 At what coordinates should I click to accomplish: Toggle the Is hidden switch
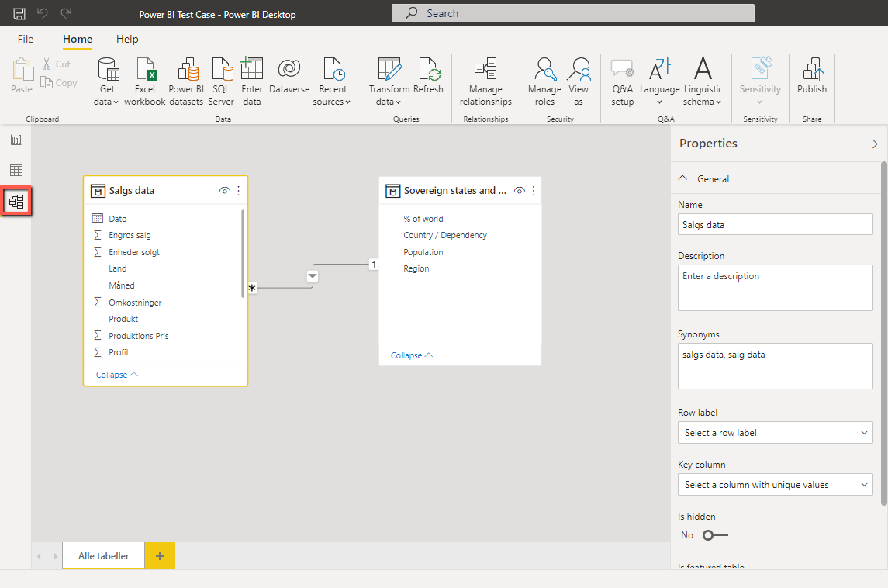click(715, 535)
